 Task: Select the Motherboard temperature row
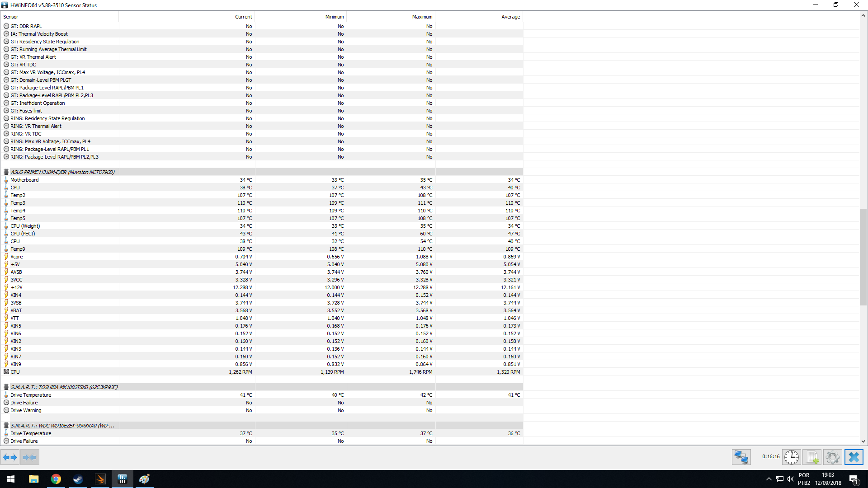(262, 180)
